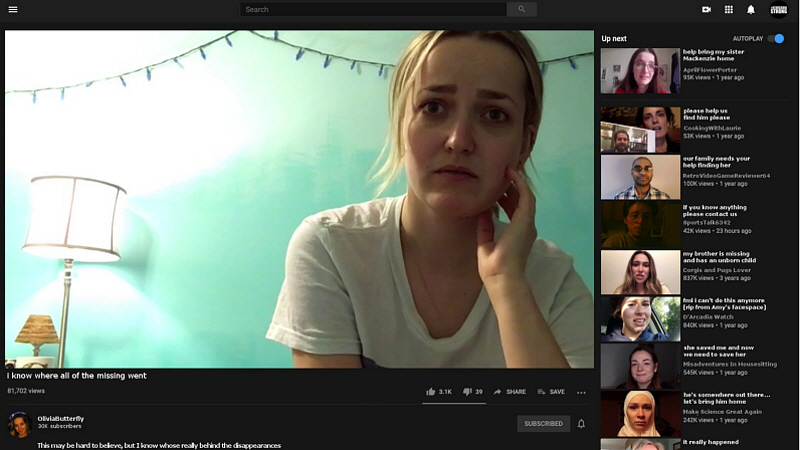Viewport: 800px width, 450px height.
Task: Click Corgis and Pugs Lover channel name
Action: (717, 270)
